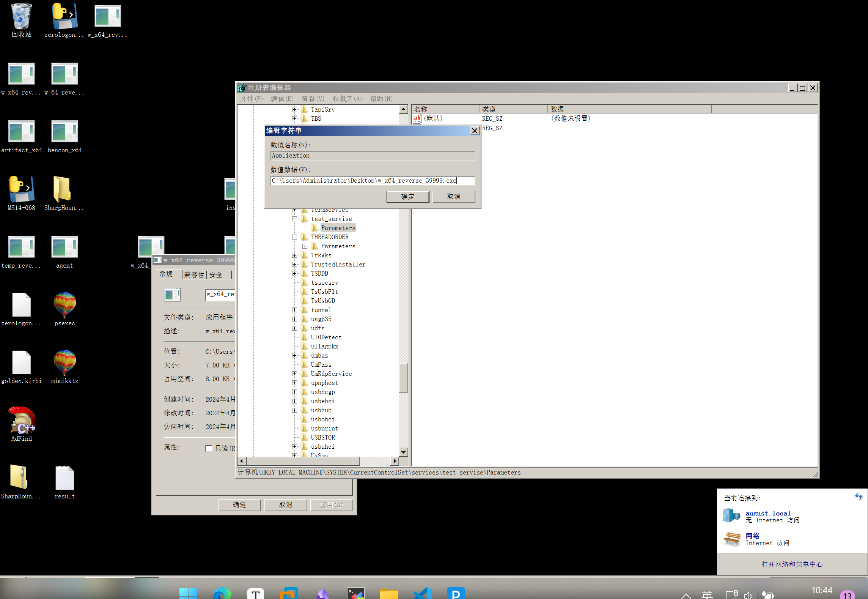Open the 查看(V) menu in registry editor
The image size is (868, 599).
click(x=313, y=99)
